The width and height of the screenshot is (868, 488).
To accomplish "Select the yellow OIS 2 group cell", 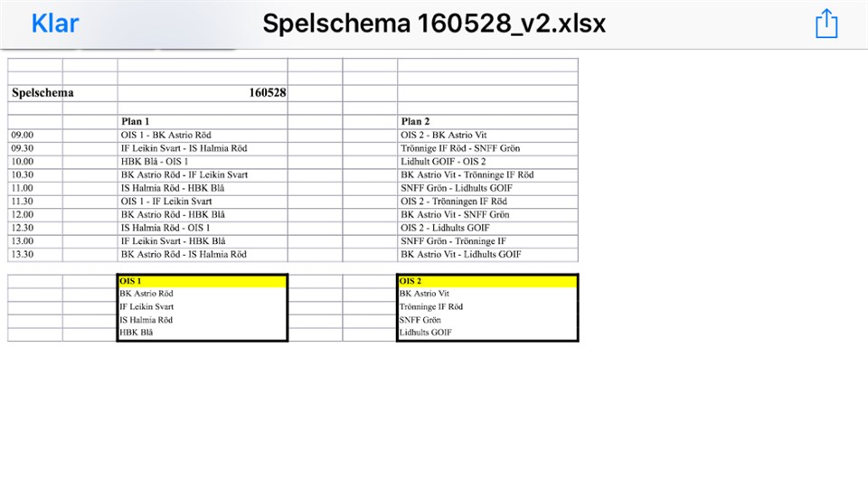I will pos(486,281).
